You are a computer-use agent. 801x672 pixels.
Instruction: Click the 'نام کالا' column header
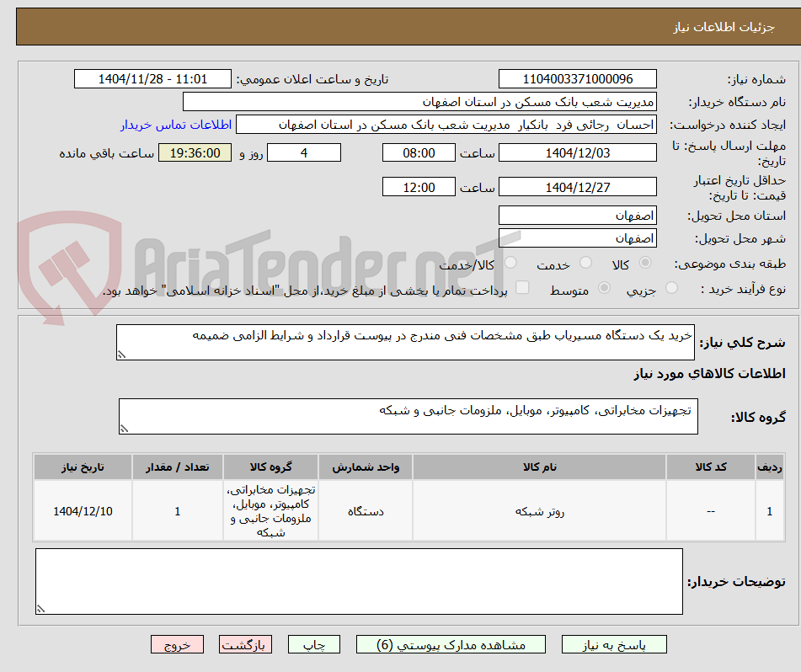[x=539, y=467]
